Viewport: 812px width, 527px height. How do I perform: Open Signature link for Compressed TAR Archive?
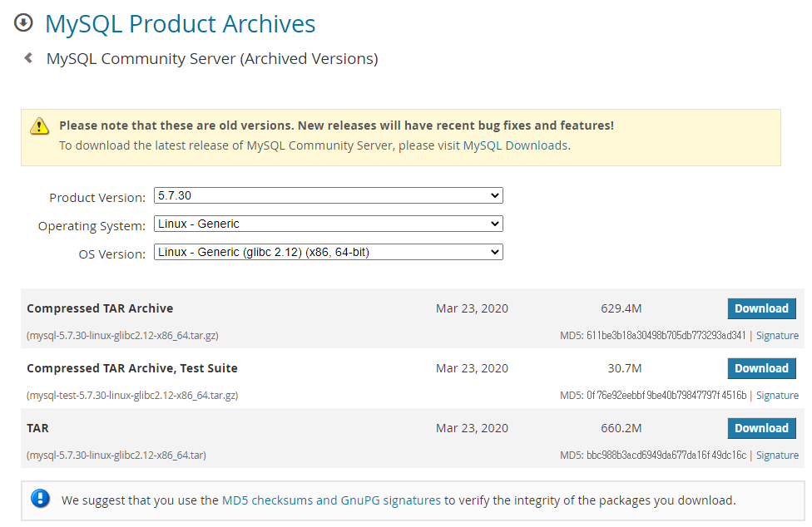click(777, 336)
